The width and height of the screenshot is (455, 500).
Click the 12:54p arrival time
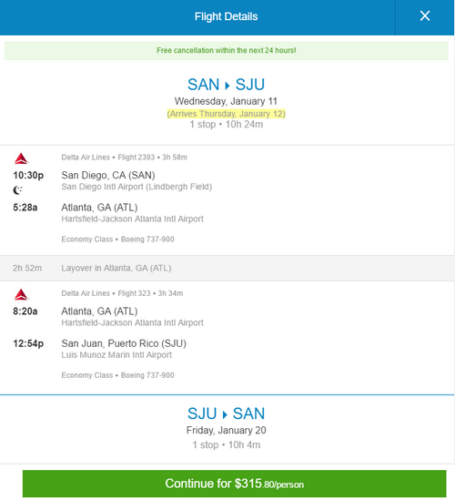coord(28,343)
